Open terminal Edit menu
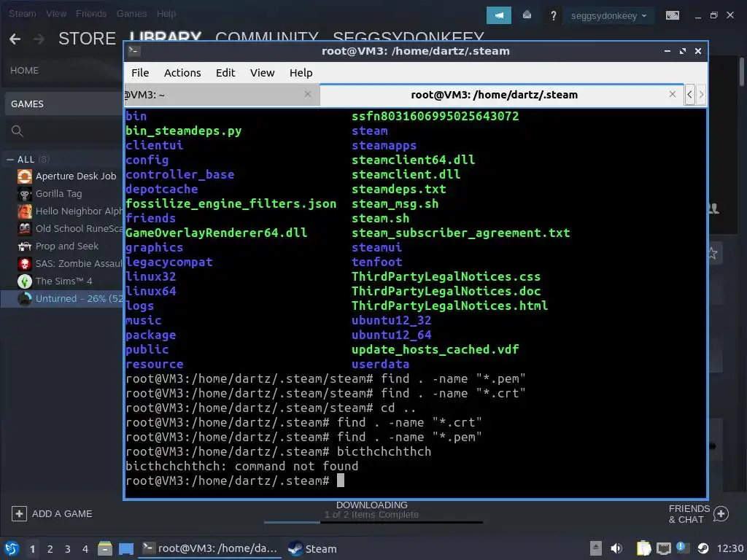 tap(225, 73)
